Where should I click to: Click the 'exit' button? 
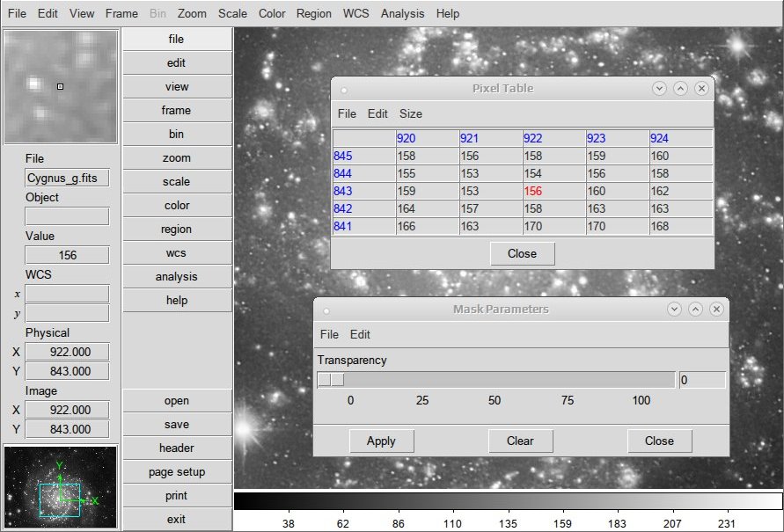[x=177, y=520]
